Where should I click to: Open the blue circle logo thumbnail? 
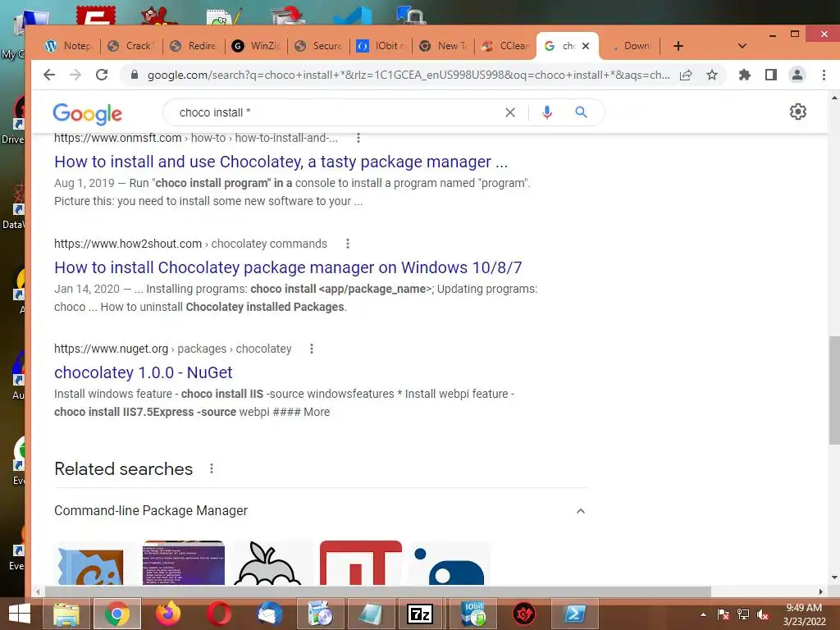point(450,563)
